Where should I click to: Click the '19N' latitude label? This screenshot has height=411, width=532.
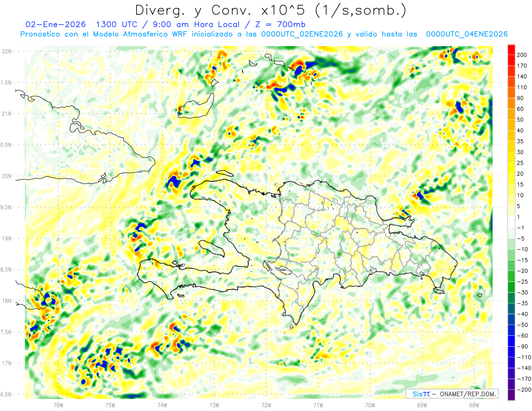click(6, 239)
